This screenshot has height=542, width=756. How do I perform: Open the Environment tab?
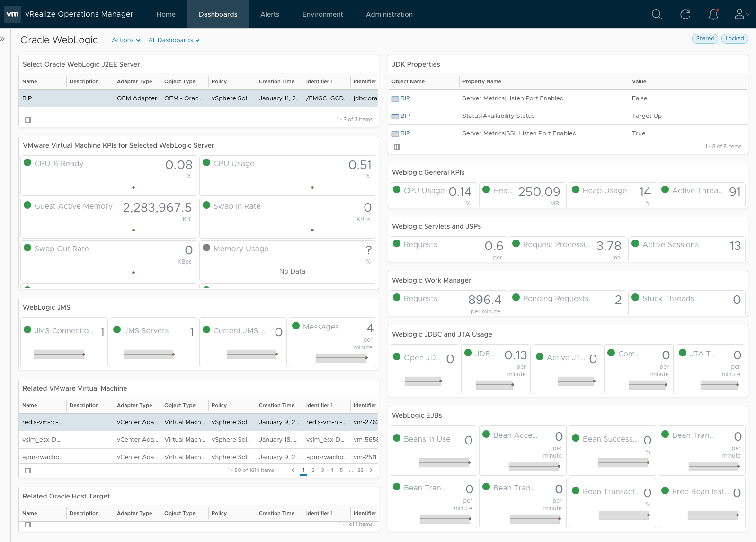point(323,14)
